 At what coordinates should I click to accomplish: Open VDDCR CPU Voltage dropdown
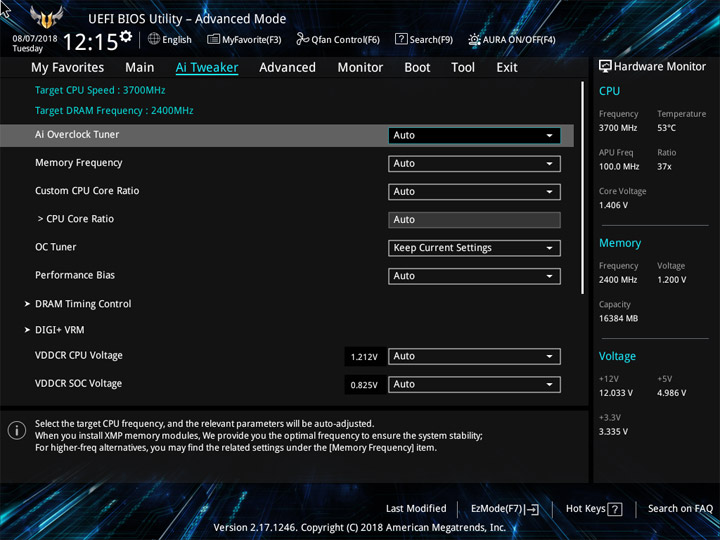pyautogui.click(x=474, y=356)
